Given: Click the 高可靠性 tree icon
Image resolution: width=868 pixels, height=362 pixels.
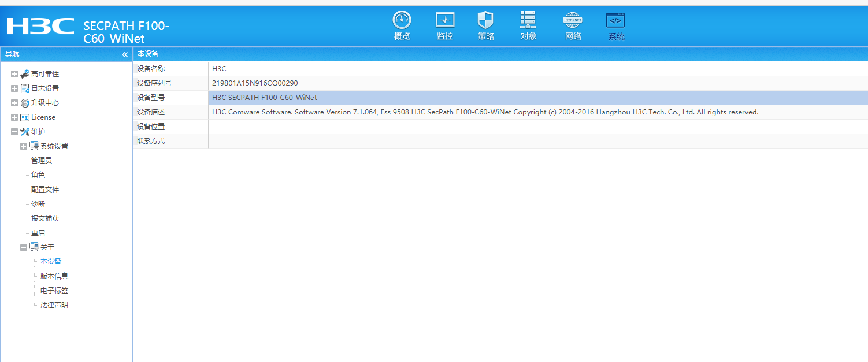Looking at the screenshot, I should 25,74.
